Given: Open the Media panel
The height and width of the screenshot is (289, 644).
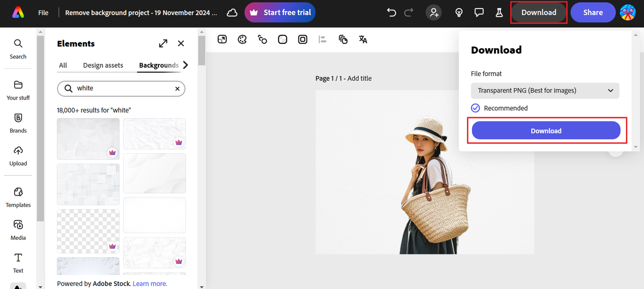Looking at the screenshot, I should pos(18,230).
